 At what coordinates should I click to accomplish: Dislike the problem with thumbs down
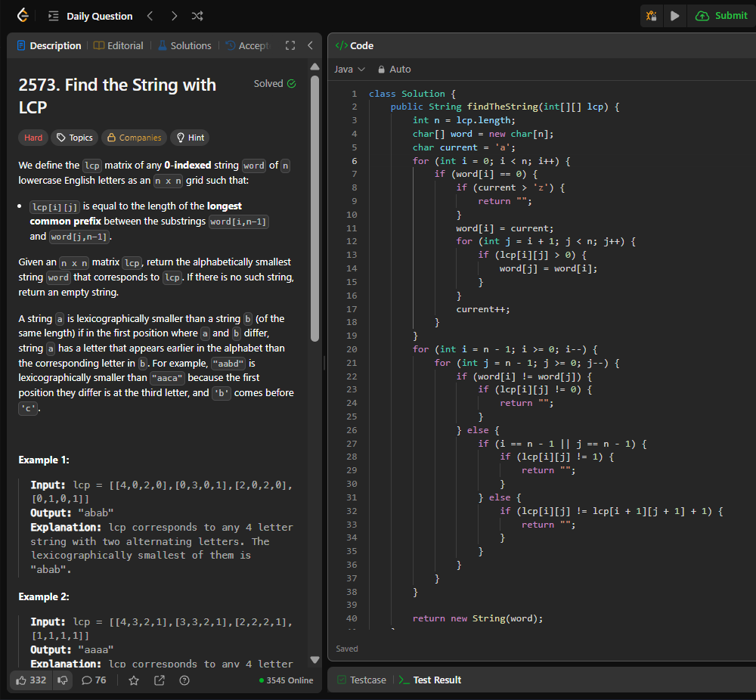[64, 680]
